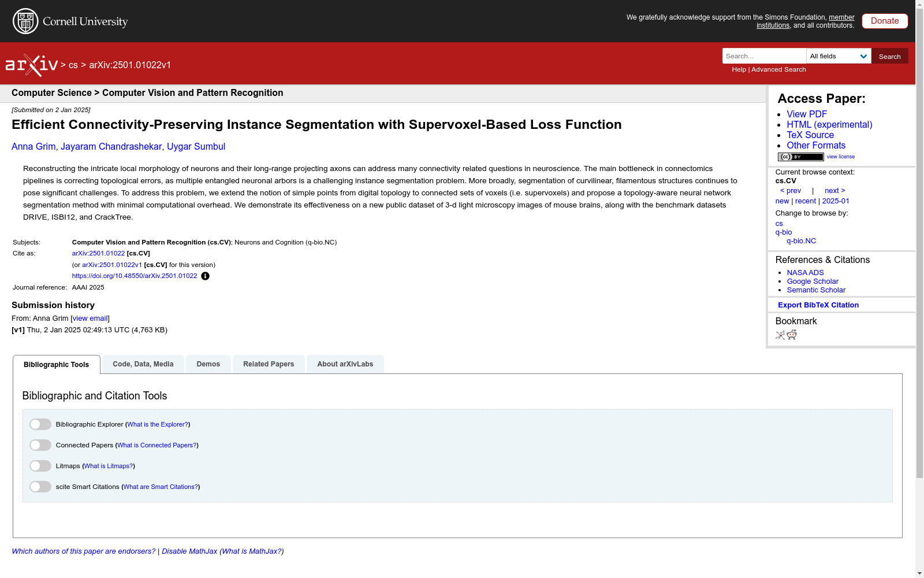Open the All fields search dropdown

tap(839, 56)
